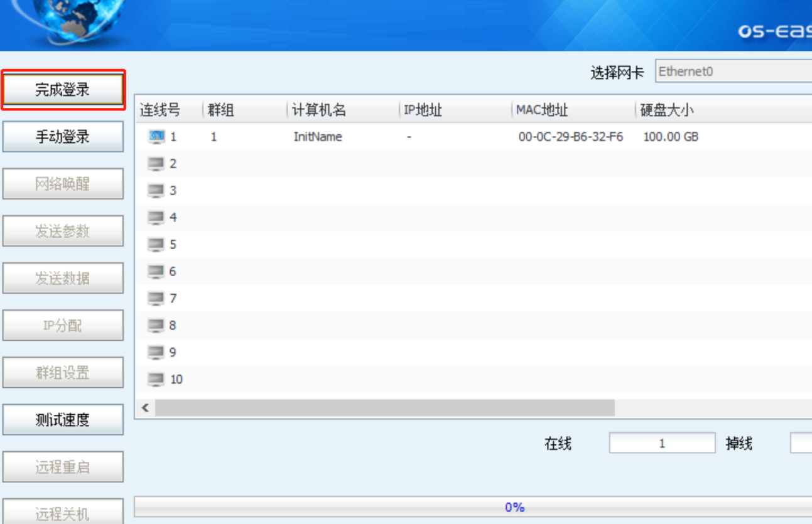Click the monitor icon in row 3
The image size is (812, 524).
coord(156,191)
